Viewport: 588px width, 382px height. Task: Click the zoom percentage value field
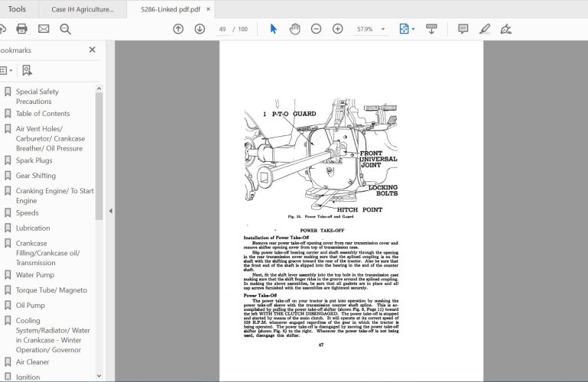365,29
